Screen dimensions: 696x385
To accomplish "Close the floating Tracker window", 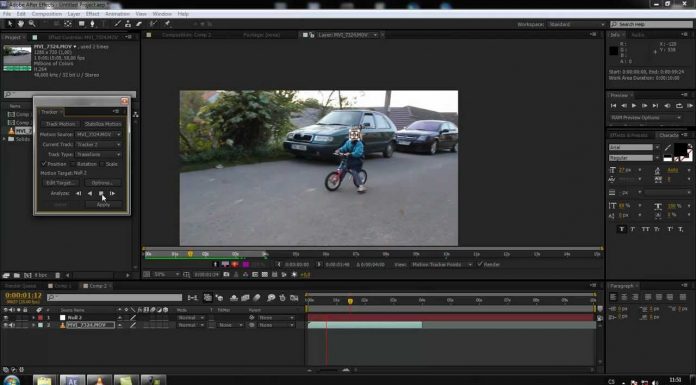I will coord(124,101).
